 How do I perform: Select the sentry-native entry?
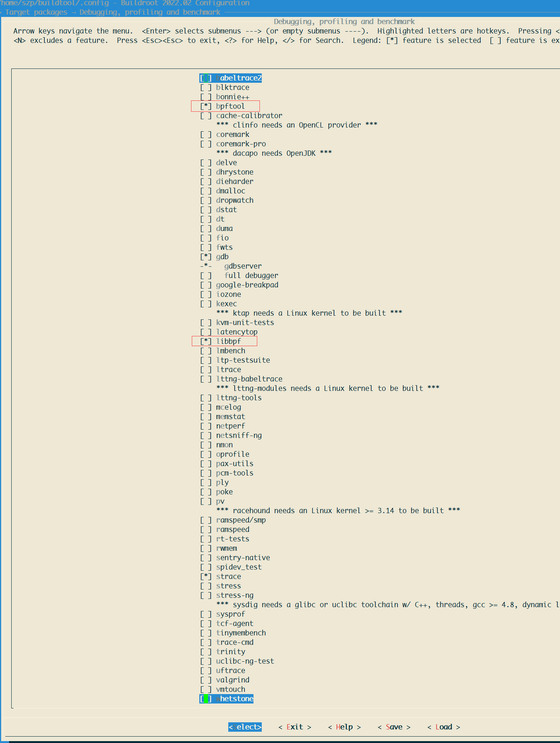[x=235, y=558]
